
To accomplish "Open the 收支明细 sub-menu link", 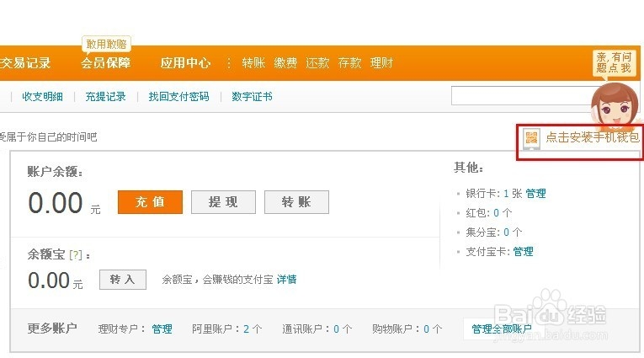I will click(42, 97).
